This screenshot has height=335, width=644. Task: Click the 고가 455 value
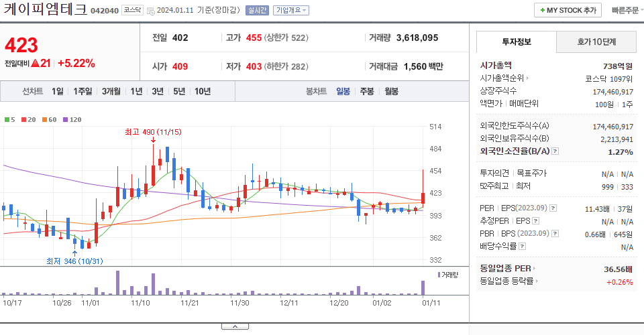point(254,38)
